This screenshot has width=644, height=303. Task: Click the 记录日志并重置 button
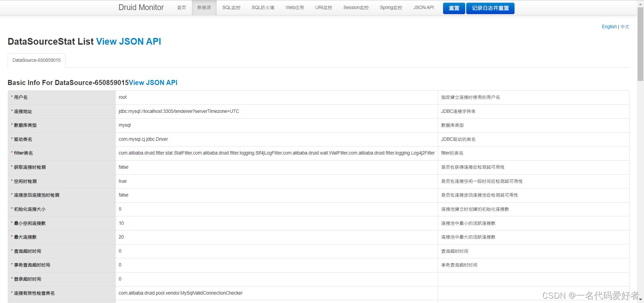coord(490,8)
